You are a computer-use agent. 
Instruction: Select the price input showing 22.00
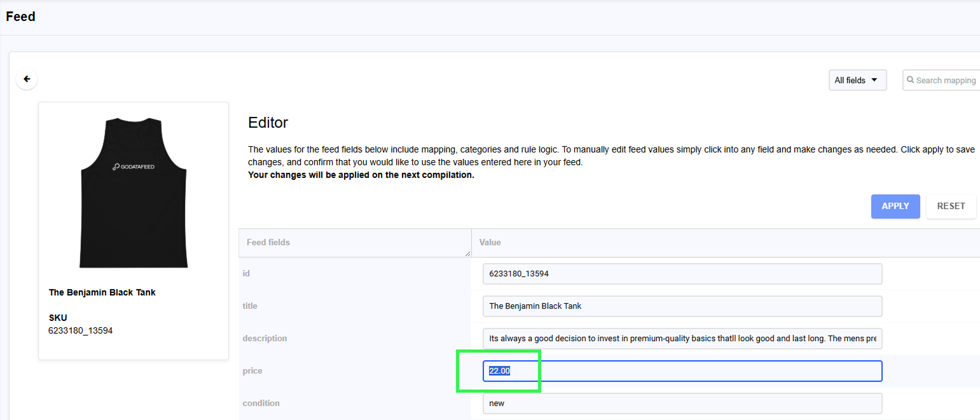click(x=682, y=371)
